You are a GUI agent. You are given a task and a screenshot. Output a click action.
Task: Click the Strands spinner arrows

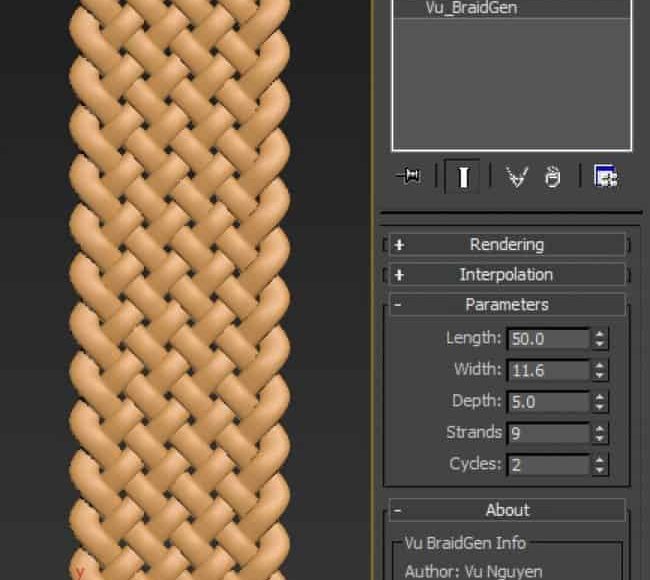(x=599, y=433)
